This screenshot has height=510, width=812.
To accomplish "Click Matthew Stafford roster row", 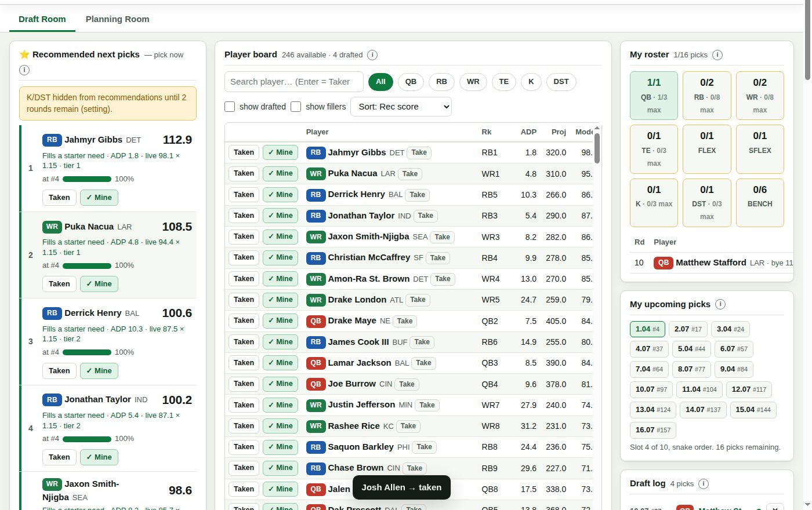I will click(712, 263).
